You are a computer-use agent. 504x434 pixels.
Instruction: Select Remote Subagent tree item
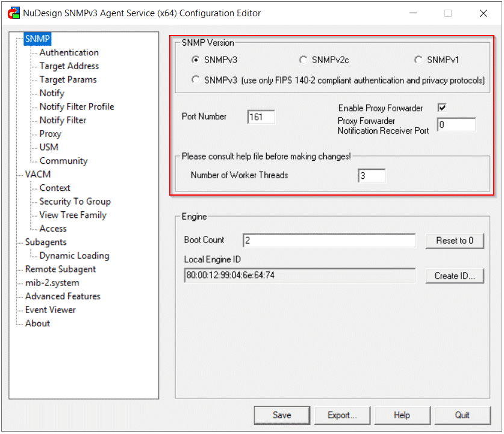pos(60,269)
